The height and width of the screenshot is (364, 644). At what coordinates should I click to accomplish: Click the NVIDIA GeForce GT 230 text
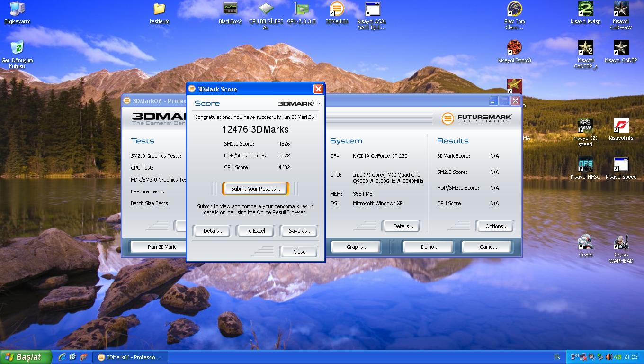380,156
